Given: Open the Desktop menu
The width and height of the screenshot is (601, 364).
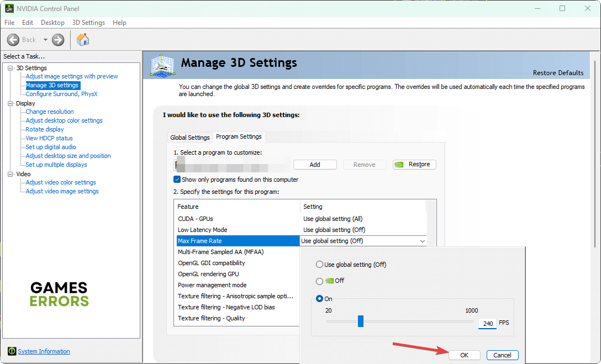Looking at the screenshot, I should coord(52,23).
